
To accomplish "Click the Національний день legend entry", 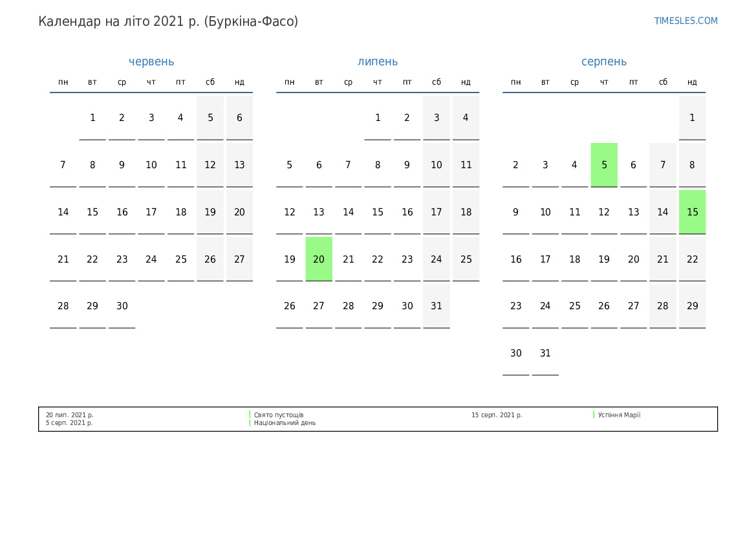I will [x=285, y=423].
